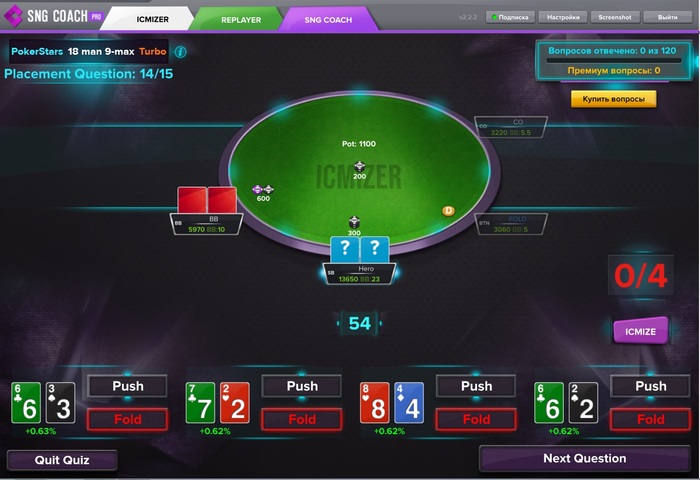Open the REPLAYER tab

click(x=241, y=20)
